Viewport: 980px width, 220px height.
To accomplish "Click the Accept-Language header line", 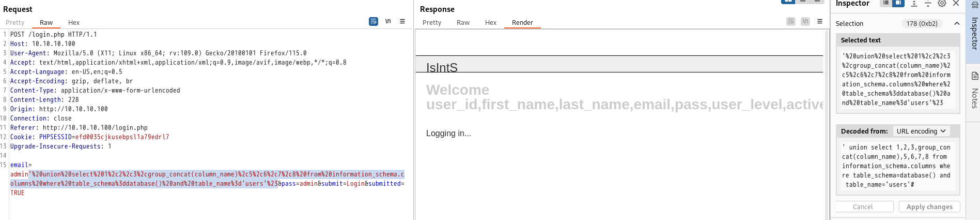I will click(x=66, y=72).
